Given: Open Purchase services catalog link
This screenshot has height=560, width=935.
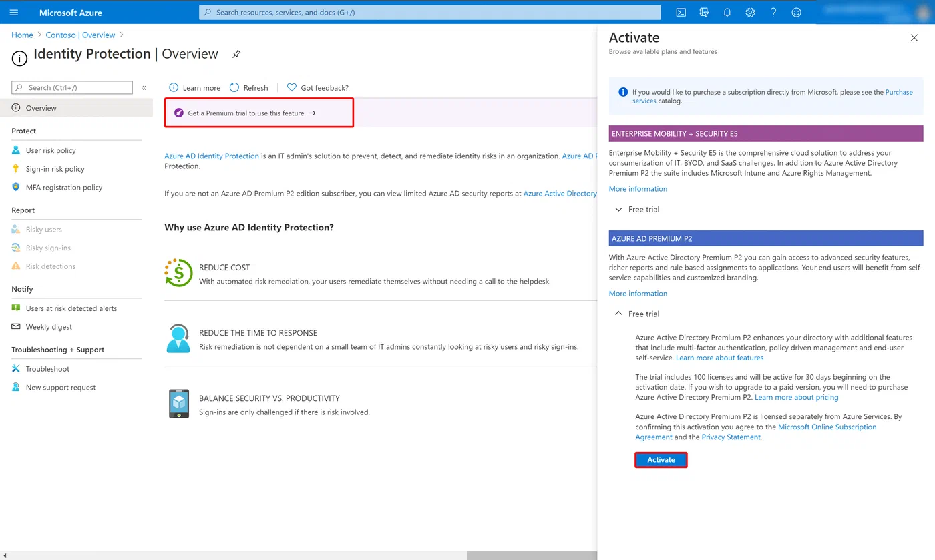Looking at the screenshot, I should (899, 92).
